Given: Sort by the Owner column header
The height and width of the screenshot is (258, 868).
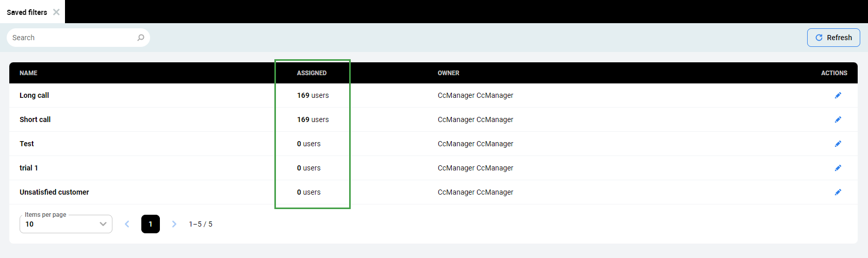Looking at the screenshot, I should (x=448, y=73).
